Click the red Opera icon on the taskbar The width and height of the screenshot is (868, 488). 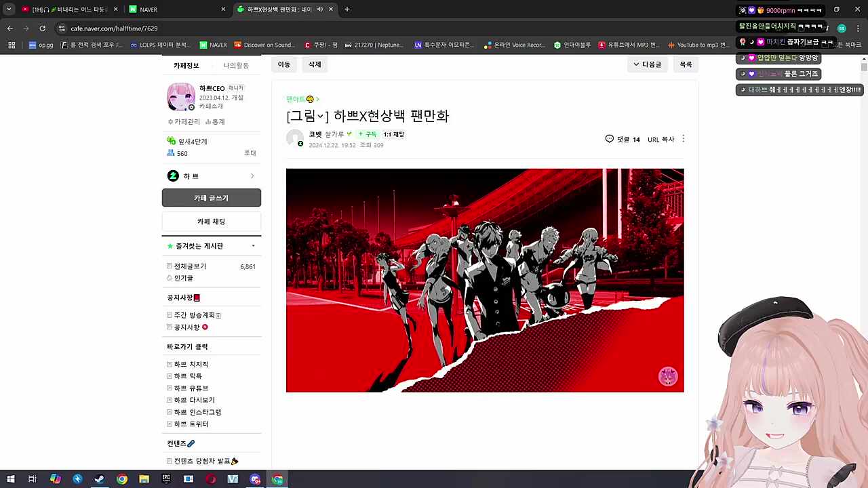[x=211, y=479]
